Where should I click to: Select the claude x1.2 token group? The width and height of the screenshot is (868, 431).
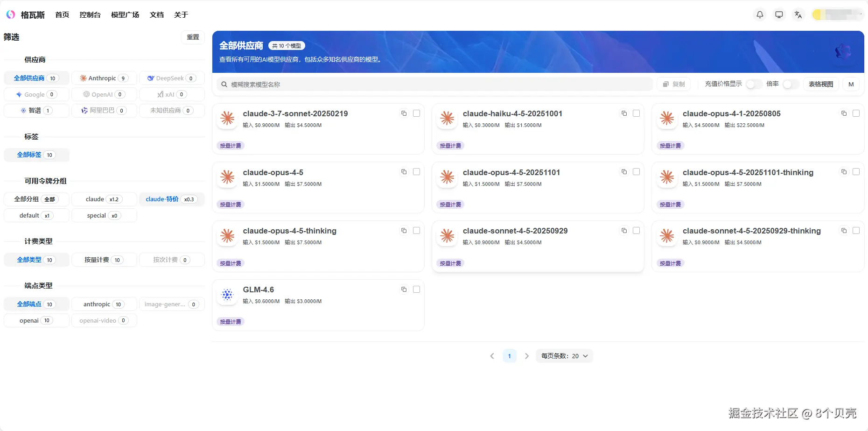point(104,199)
